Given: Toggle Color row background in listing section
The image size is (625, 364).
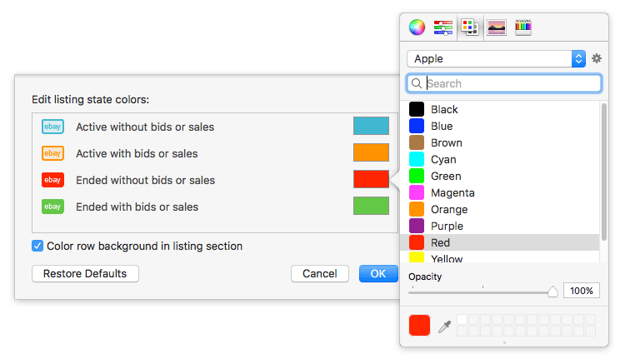Looking at the screenshot, I should [x=37, y=246].
